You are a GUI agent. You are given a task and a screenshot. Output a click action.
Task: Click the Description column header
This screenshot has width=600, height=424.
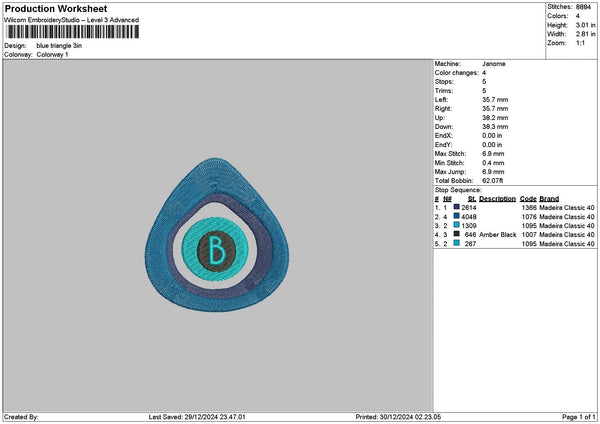point(497,198)
